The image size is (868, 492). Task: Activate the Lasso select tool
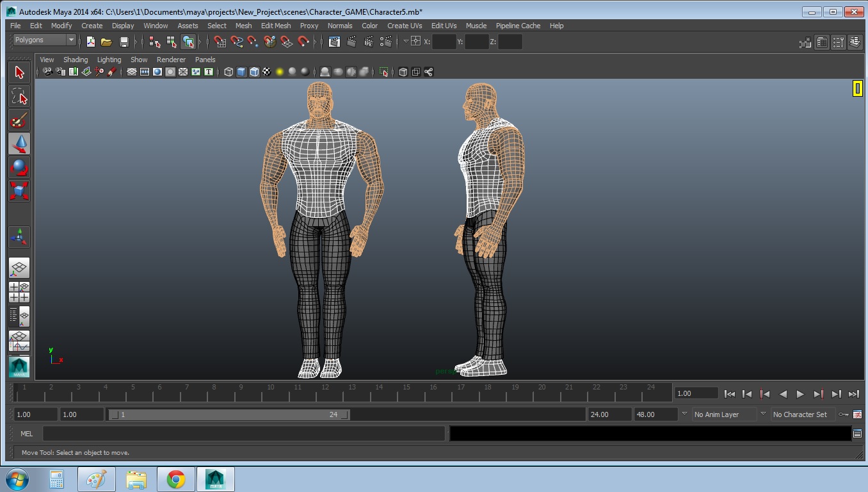19,97
